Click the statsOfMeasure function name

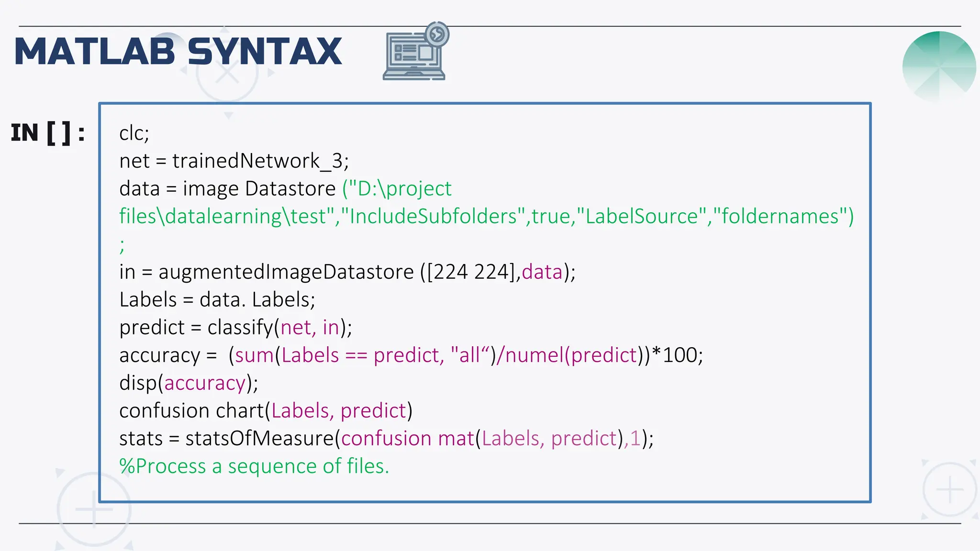point(259,438)
